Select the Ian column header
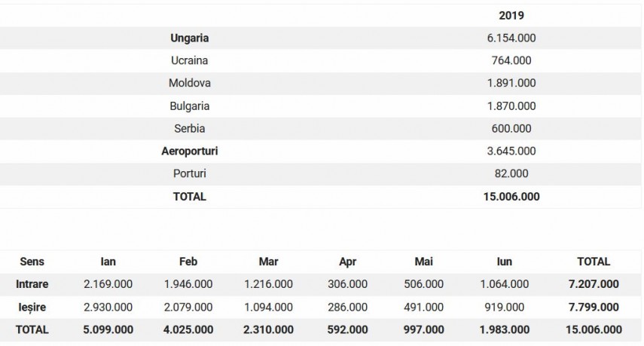 point(108,262)
